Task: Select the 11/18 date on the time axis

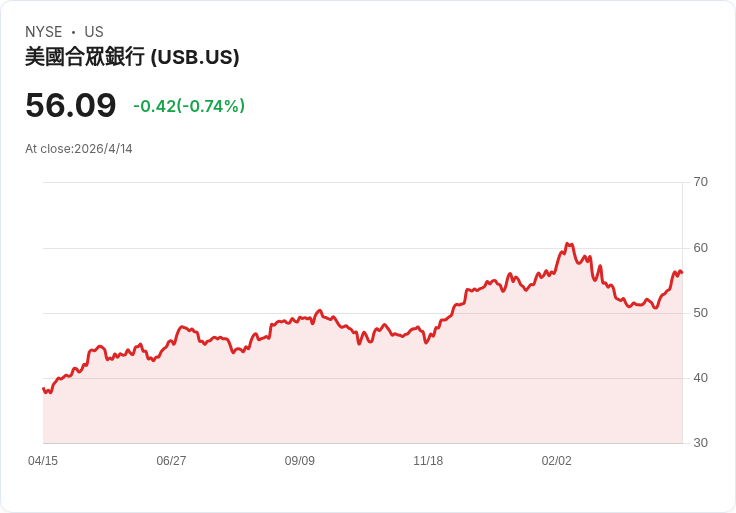Action: tap(428, 461)
